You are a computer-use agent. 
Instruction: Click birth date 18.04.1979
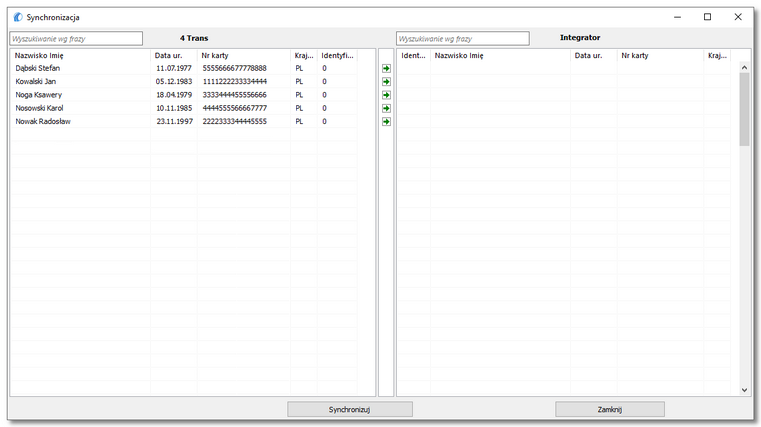[174, 95]
